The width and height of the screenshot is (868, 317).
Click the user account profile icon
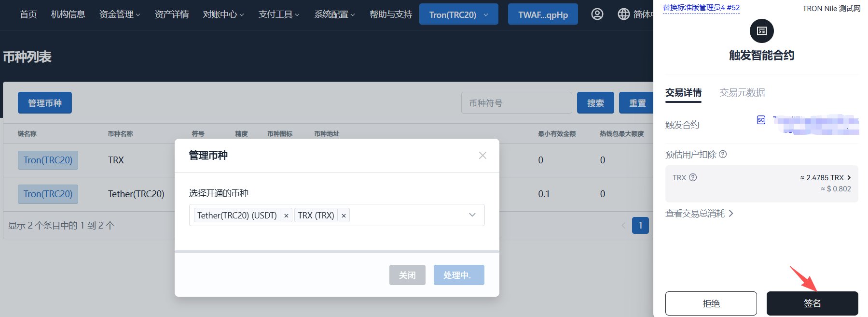pyautogui.click(x=597, y=14)
